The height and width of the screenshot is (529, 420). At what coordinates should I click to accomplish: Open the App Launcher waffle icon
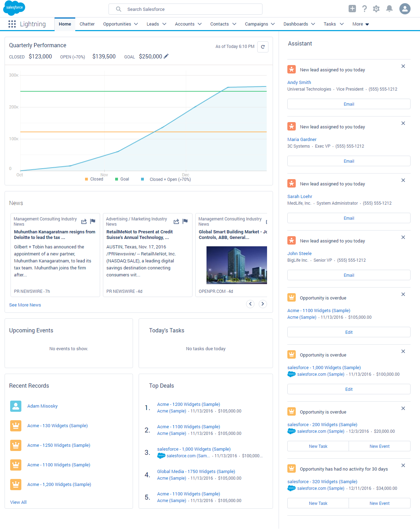(x=12, y=24)
